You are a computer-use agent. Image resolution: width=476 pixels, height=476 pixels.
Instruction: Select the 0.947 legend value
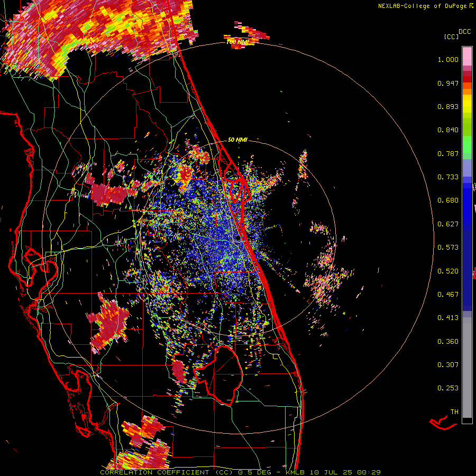(x=448, y=83)
